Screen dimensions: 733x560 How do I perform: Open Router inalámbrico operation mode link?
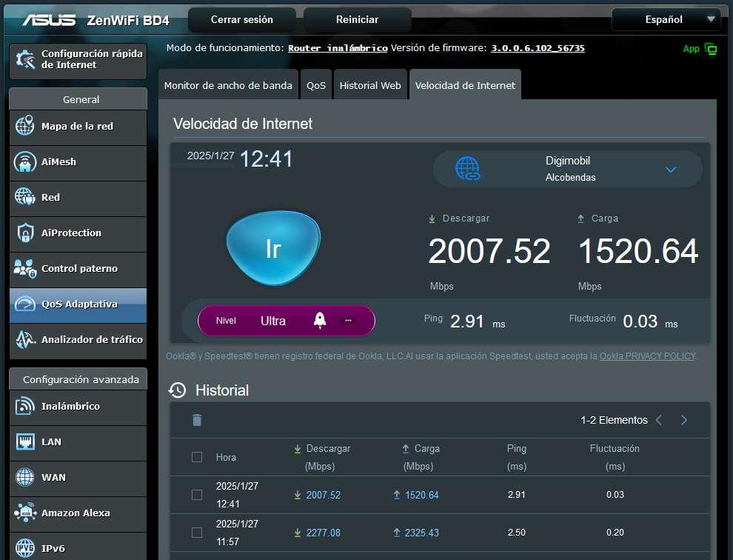(338, 48)
